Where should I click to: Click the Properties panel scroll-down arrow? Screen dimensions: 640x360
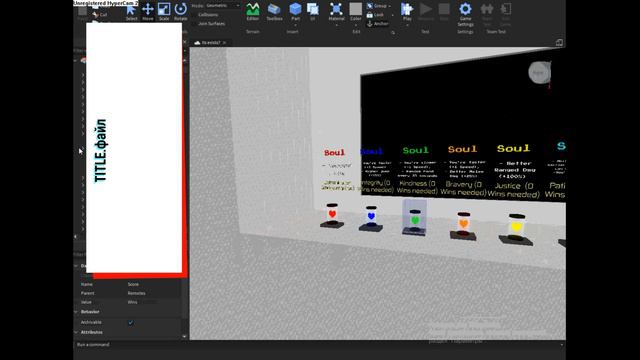[184, 336]
